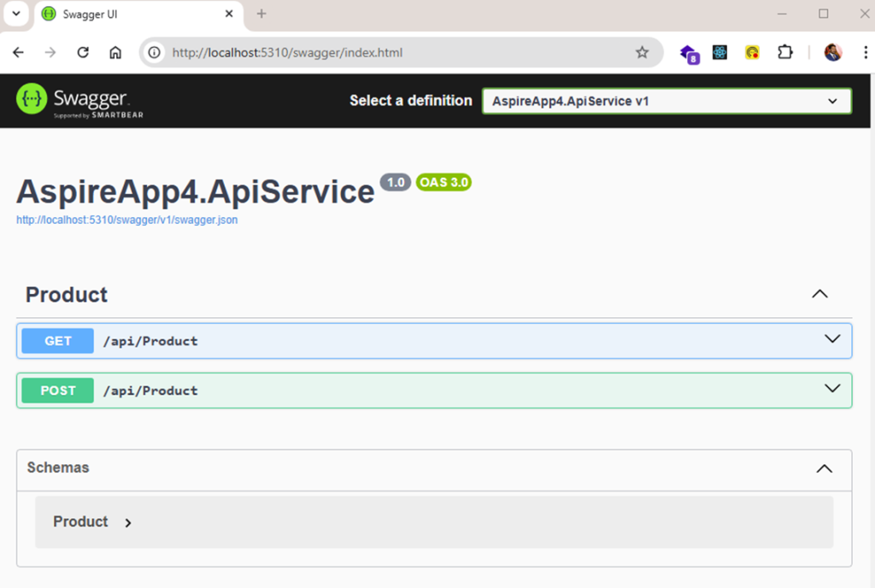Image resolution: width=875 pixels, height=588 pixels.
Task: Bookmark this page with the star icon
Action: tap(642, 52)
